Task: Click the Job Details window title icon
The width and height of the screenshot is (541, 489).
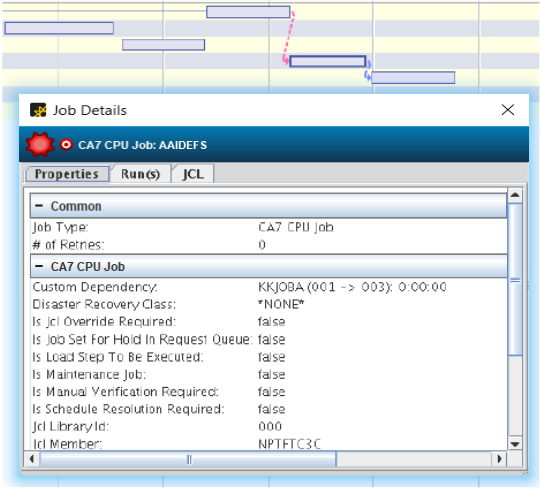Action: (x=38, y=110)
